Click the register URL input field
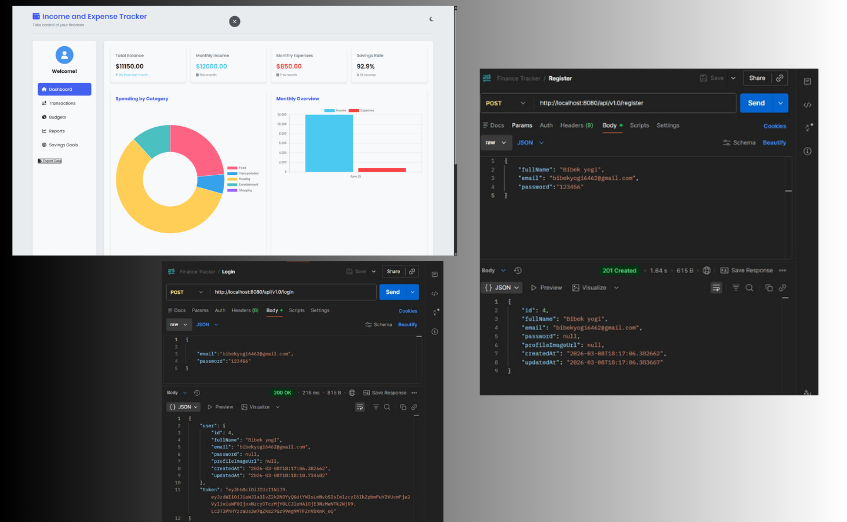This screenshot has height=522, width=847. [x=635, y=103]
